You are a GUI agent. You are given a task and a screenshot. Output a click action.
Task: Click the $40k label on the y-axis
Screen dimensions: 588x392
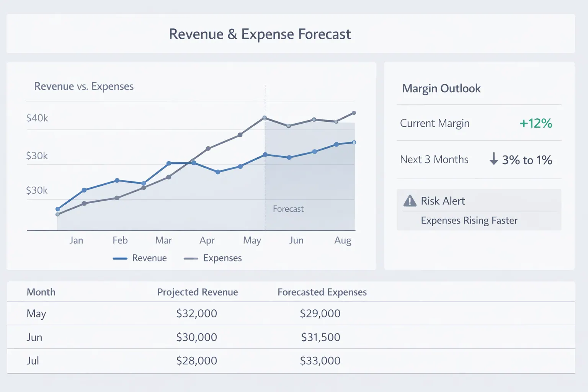[37, 118]
